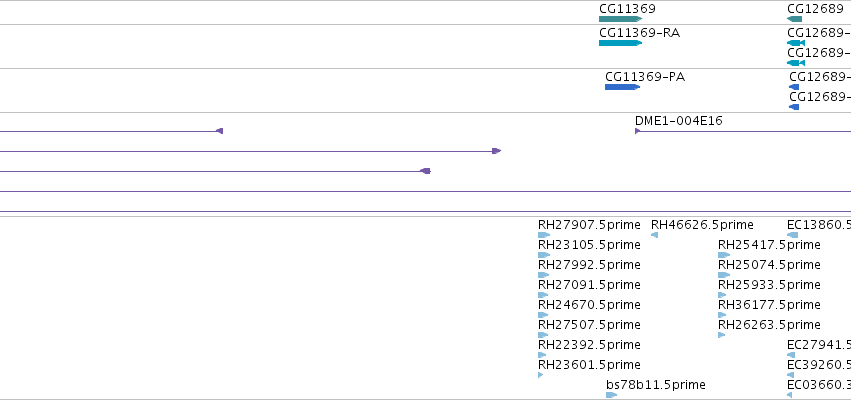
Task: Select the RH23601.5prime EST arrow
Action: (x=541, y=375)
